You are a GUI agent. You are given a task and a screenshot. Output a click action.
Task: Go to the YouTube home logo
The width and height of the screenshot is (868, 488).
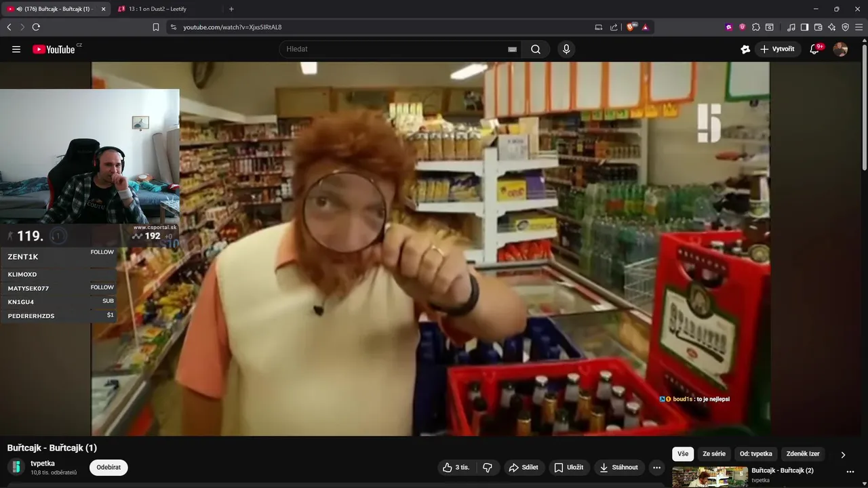[54, 49]
